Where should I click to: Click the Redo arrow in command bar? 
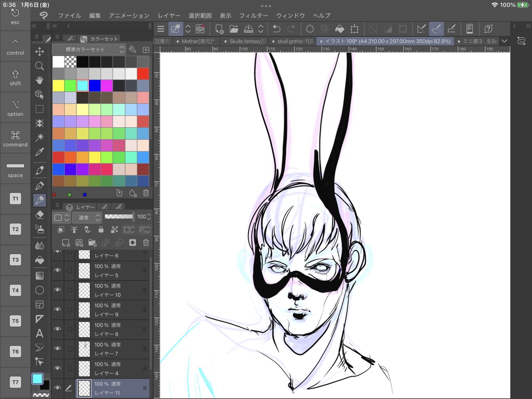pyautogui.click(x=291, y=29)
